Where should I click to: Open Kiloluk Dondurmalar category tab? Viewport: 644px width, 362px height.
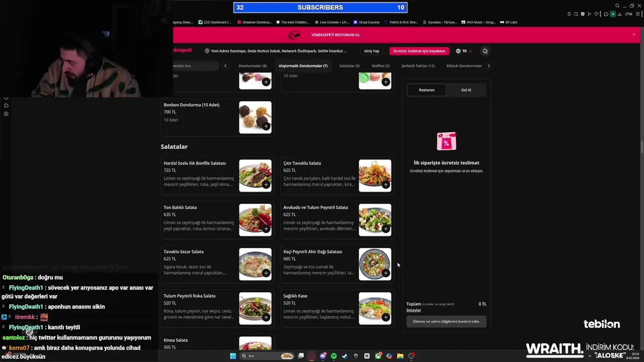click(464, 66)
